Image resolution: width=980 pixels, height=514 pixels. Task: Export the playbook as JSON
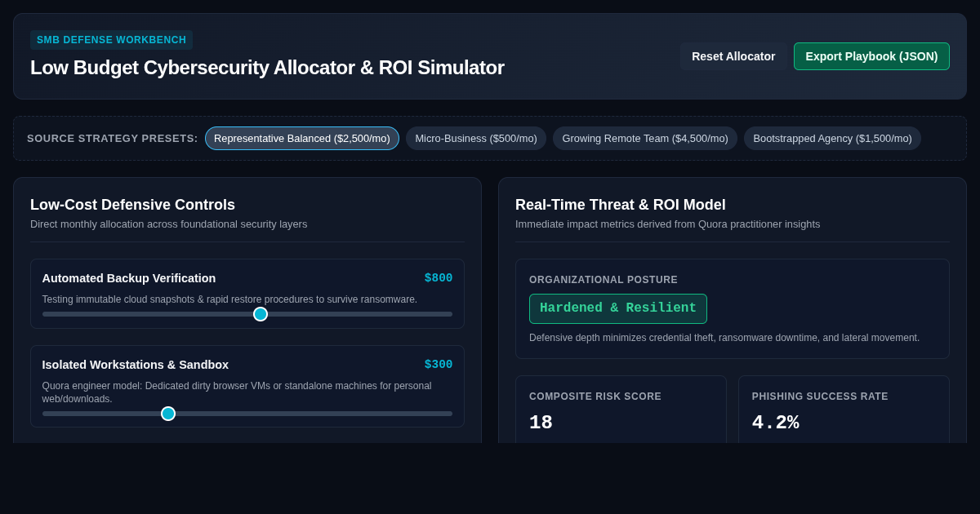click(x=871, y=56)
